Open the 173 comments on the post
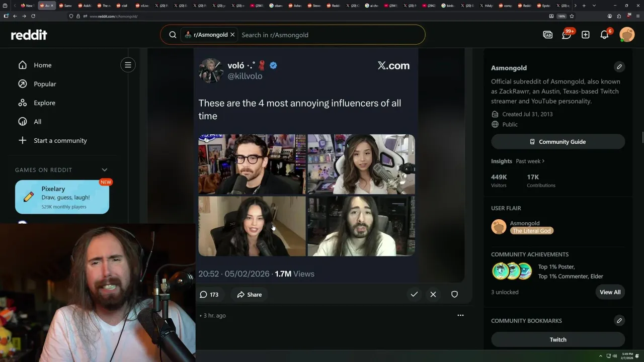 tap(209, 295)
